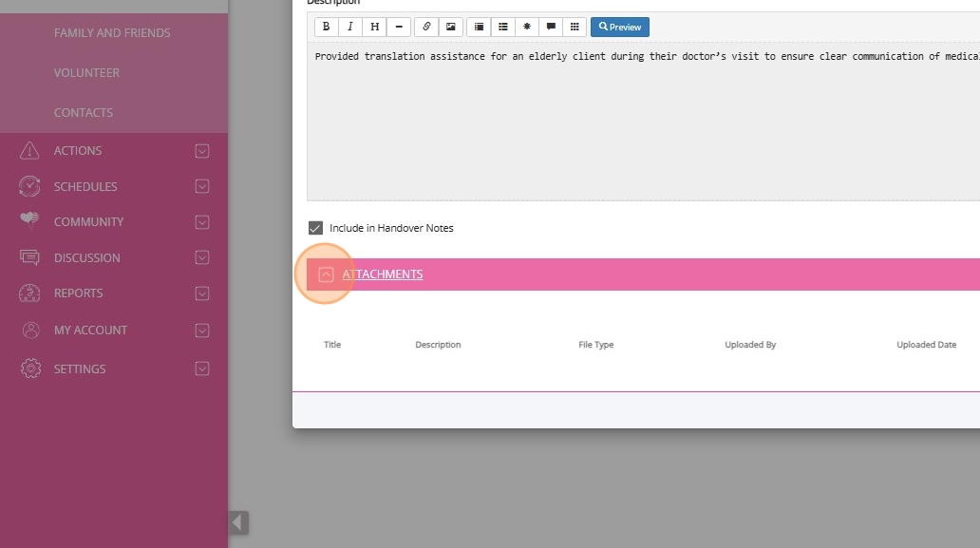Open Volunteer in the sidebar
Screen dimensions: 980x548
[86, 73]
